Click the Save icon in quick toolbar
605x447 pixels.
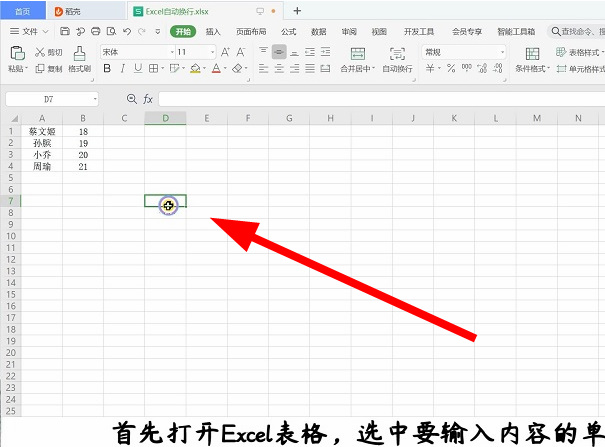[x=65, y=31]
